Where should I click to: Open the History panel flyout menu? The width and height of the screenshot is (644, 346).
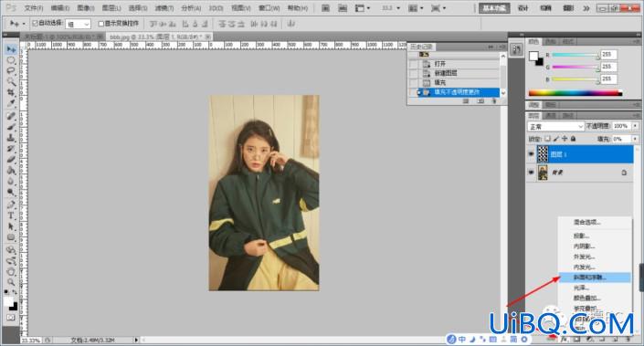tap(502, 47)
